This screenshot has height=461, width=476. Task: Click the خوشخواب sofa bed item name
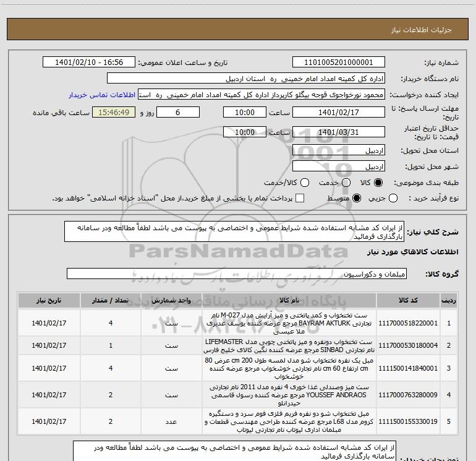pyautogui.click(x=289, y=368)
